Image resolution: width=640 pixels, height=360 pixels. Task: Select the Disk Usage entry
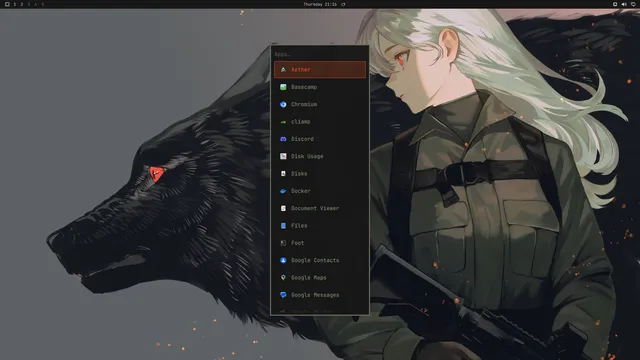tap(320, 156)
